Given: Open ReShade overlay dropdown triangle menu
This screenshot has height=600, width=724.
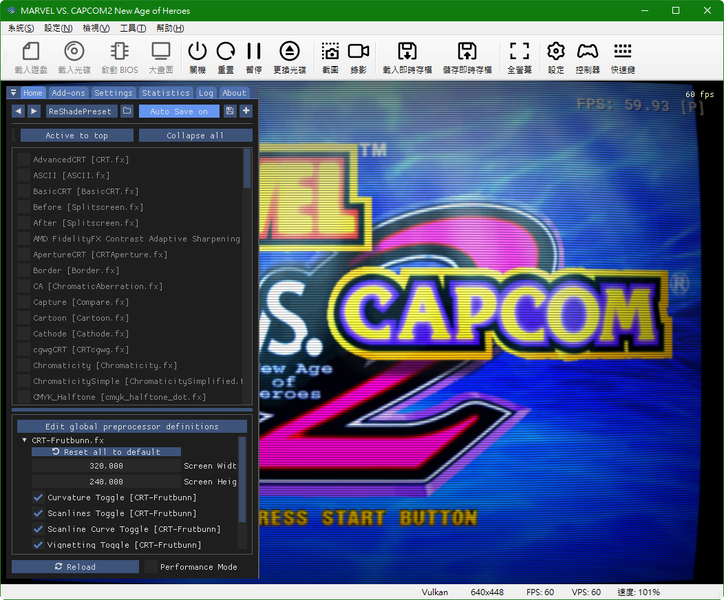Looking at the screenshot, I should click(x=13, y=92).
